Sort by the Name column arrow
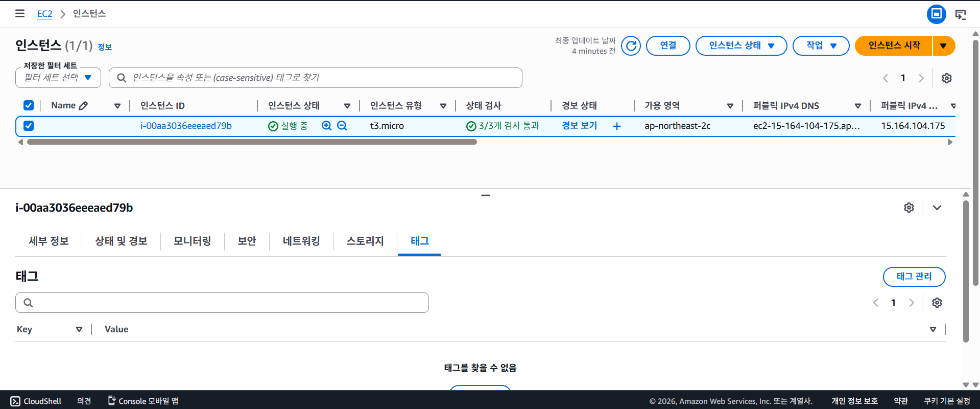 tap(117, 106)
